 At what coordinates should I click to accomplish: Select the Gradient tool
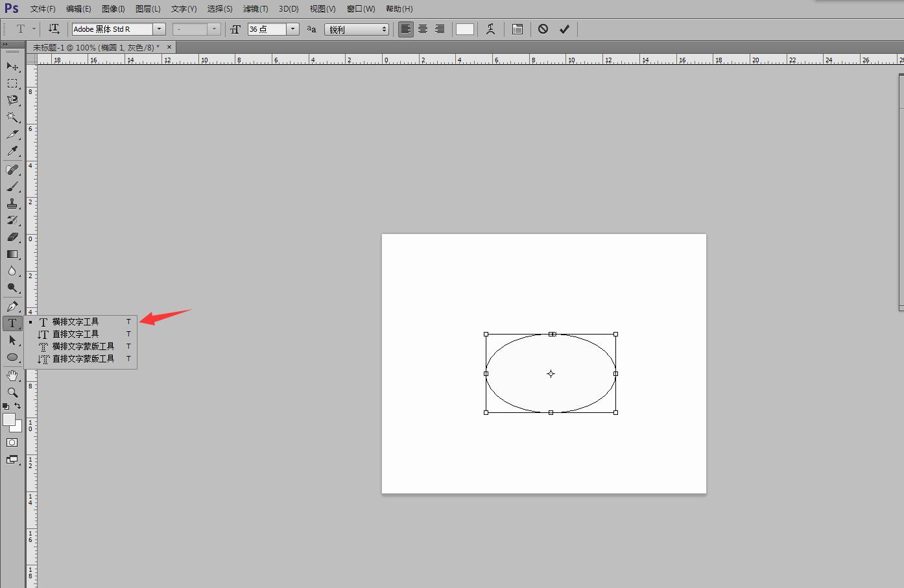12,254
